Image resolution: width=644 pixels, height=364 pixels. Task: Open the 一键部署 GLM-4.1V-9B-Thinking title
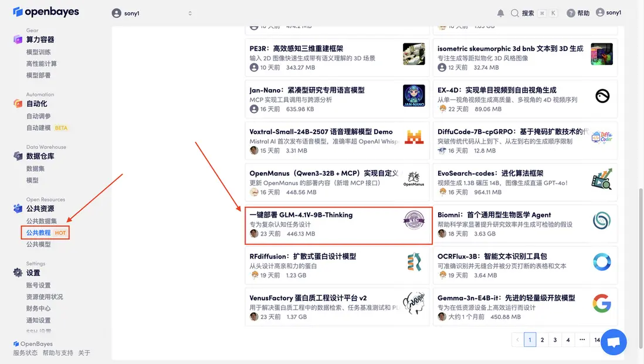(x=301, y=215)
